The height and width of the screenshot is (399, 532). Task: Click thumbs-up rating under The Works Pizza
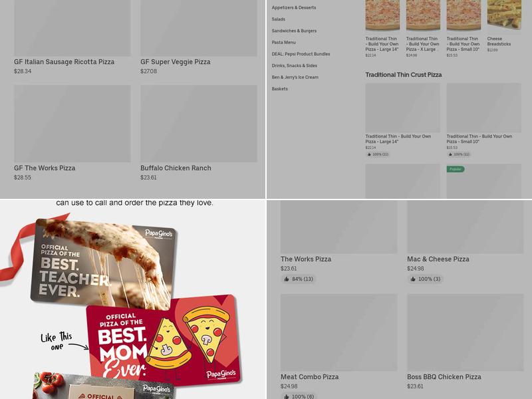coord(299,279)
